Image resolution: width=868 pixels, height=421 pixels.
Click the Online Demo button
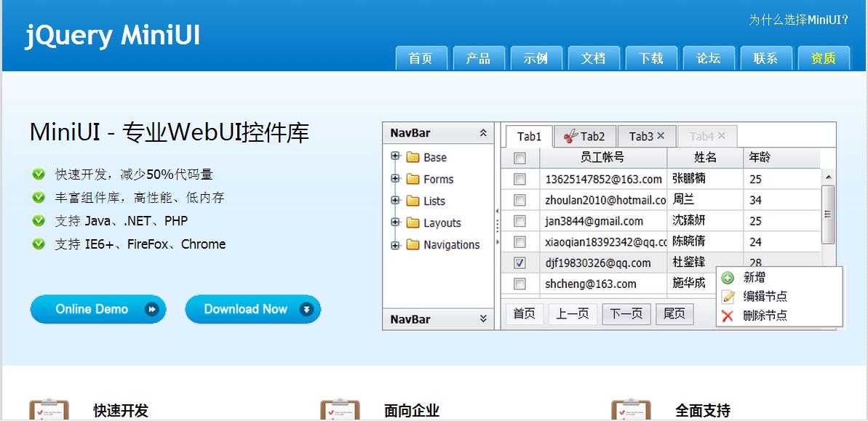[98, 309]
